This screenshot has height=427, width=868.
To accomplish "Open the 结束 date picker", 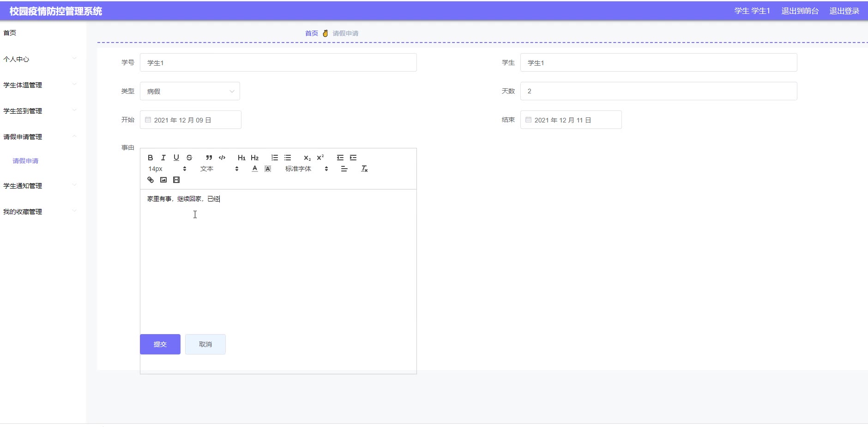I will pyautogui.click(x=571, y=120).
